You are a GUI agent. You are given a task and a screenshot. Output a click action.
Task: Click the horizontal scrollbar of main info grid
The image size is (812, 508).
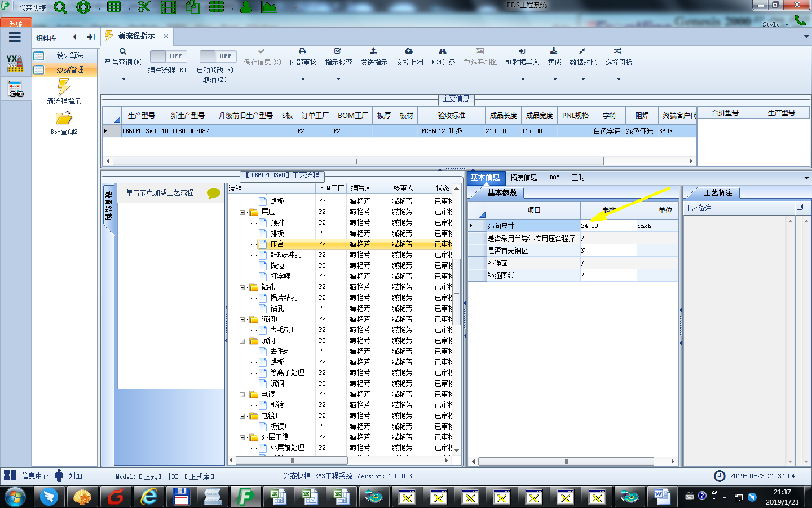pyautogui.click(x=358, y=161)
